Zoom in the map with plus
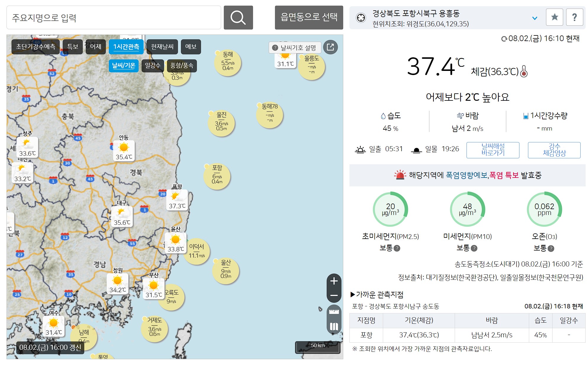This screenshot has width=588, height=366. point(334,281)
